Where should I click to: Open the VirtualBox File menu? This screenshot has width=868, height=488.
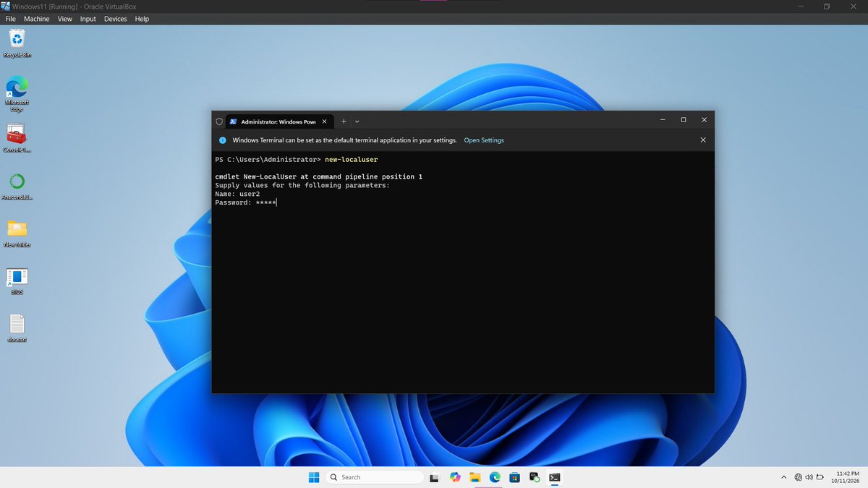[11, 19]
